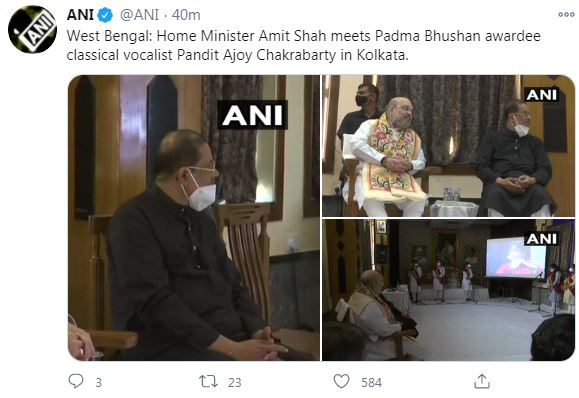
Task: Click the reply count showing 3
Action: click(99, 382)
